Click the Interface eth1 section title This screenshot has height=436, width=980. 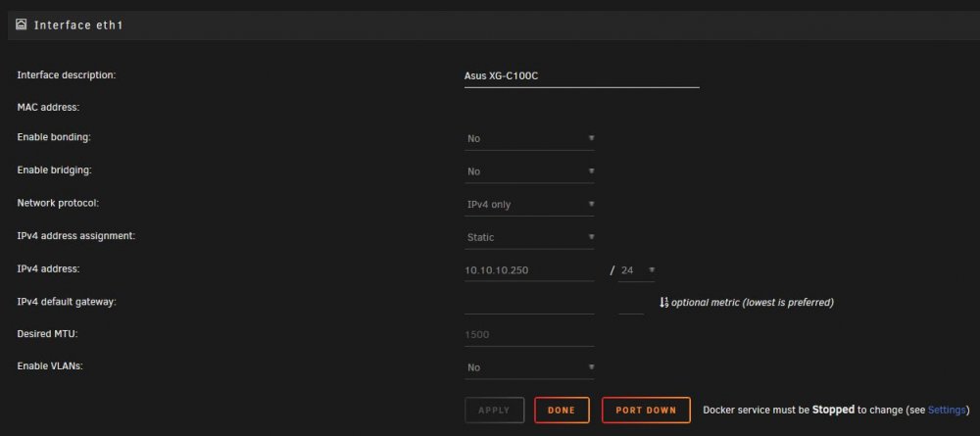[78, 25]
